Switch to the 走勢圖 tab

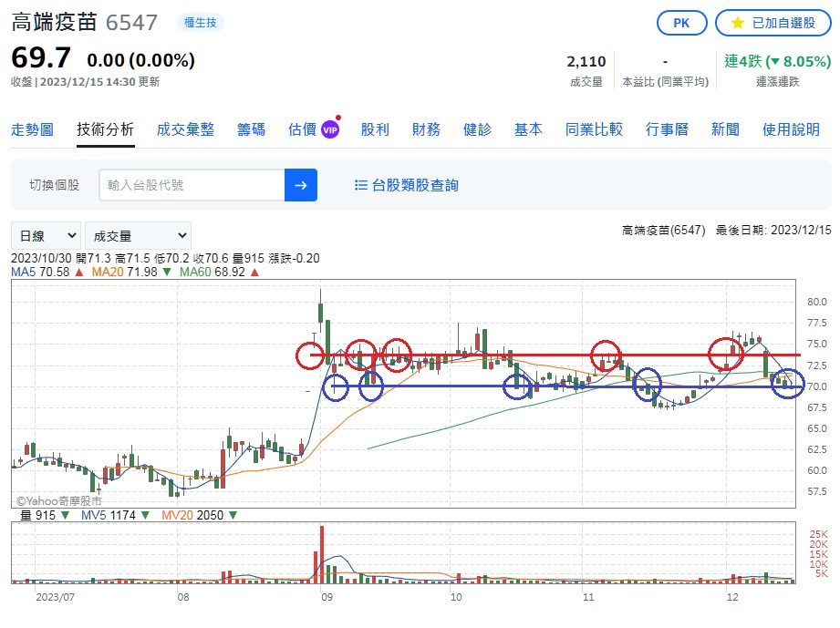[x=32, y=129]
